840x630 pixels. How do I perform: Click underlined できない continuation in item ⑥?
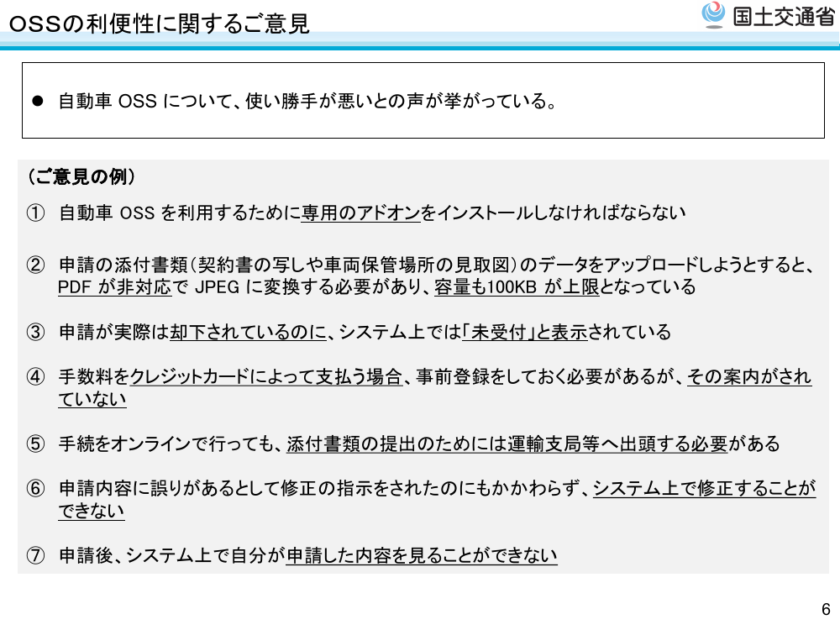tap(92, 511)
